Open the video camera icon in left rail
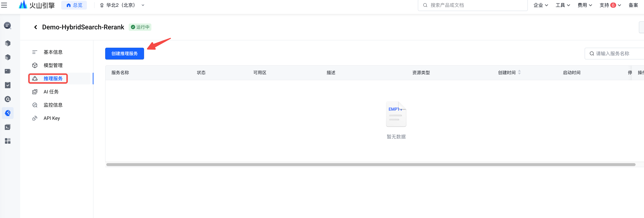This screenshot has height=218, width=644. (8, 71)
